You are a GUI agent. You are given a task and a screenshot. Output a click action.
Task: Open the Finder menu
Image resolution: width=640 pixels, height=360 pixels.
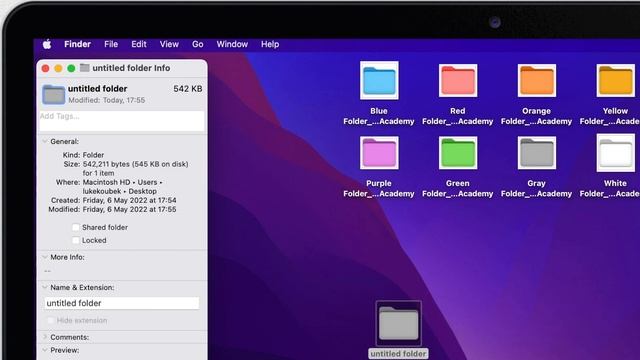click(x=77, y=44)
